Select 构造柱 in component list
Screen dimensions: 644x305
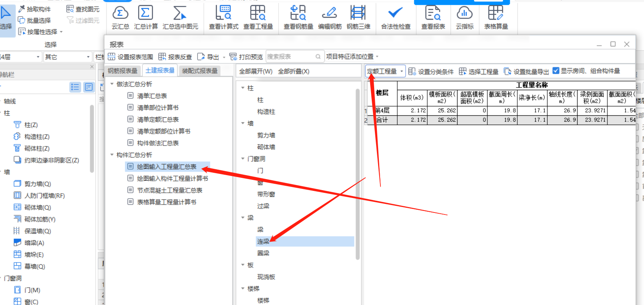pyautogui.click(x=266, y=111)
